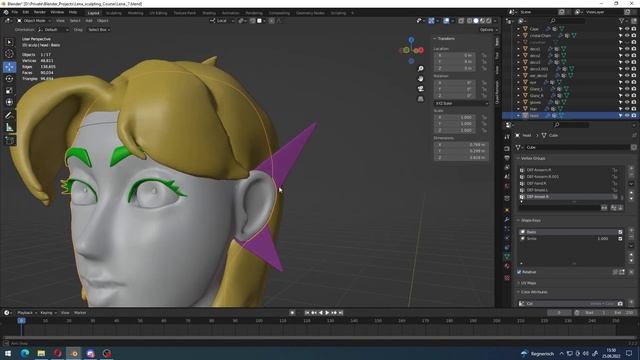The height and width of the screenshot is (360, 640).
Task: Open the viewport Add menu
Action: point(89,20)
